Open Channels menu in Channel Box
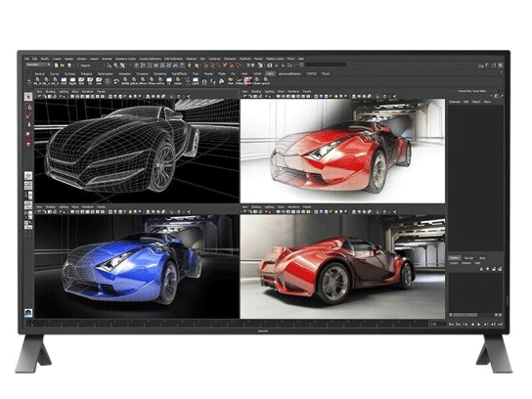The image size is (532, 399). [x=455, y=102]
